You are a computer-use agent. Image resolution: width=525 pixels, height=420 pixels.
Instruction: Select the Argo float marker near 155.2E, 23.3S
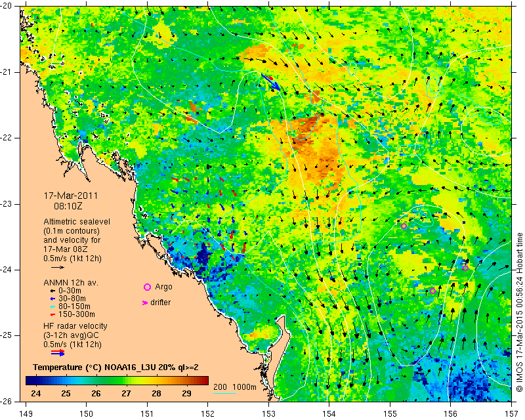404,226
